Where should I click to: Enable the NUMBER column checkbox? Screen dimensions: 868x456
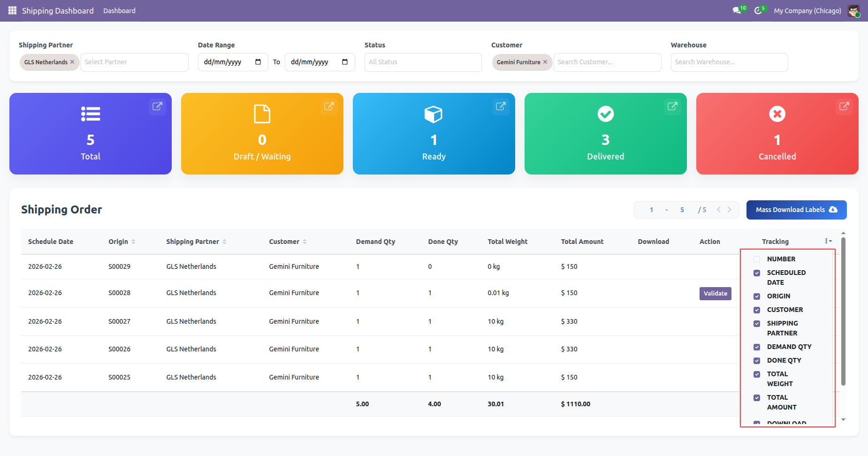coord(757,259)
